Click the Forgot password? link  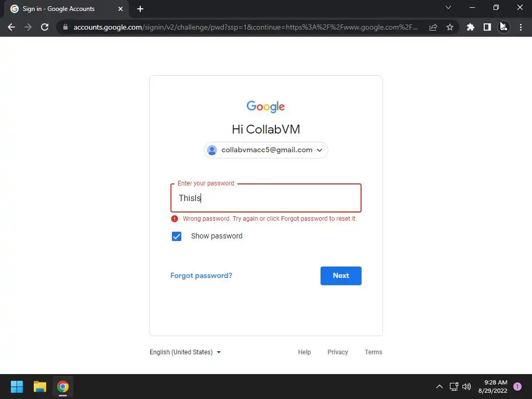[x=201, y=275]
